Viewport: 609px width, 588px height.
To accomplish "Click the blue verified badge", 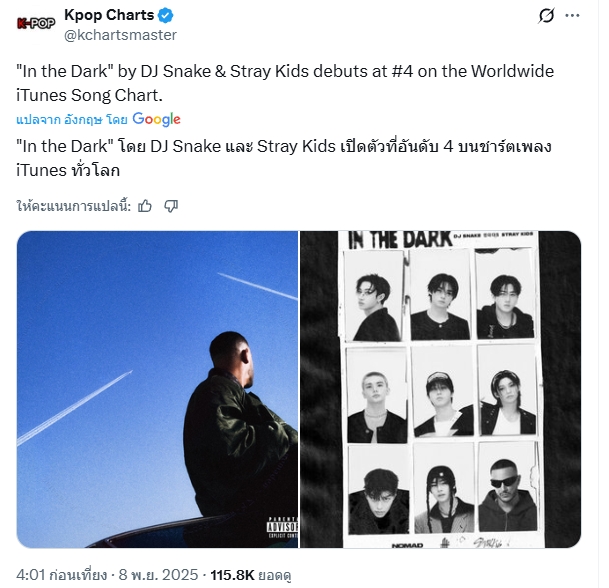I will [x=165, y=16].
